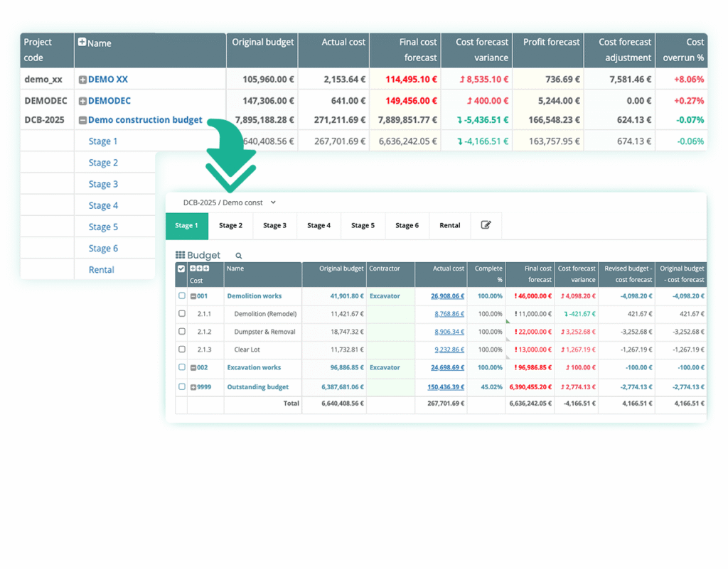728x569 pixels.
Task: Open the DCB-2025 / Demo const dropdown
Action: pos(229,202)
